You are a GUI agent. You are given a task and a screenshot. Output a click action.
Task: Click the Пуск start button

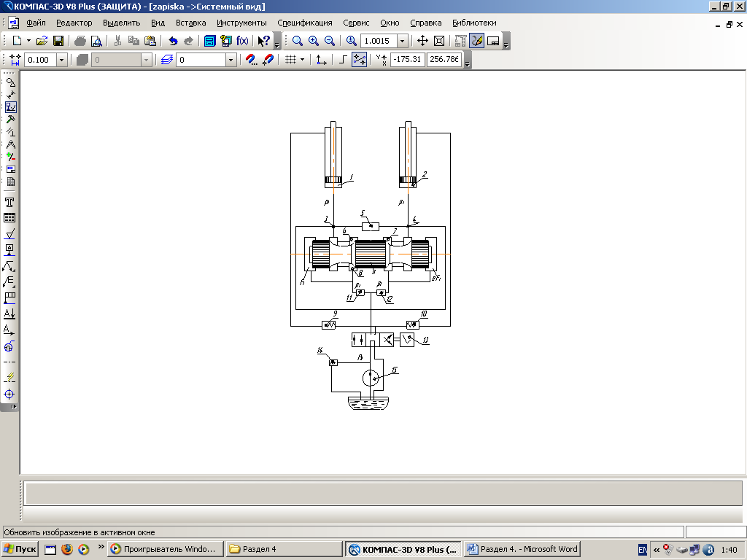coord(20,549)
